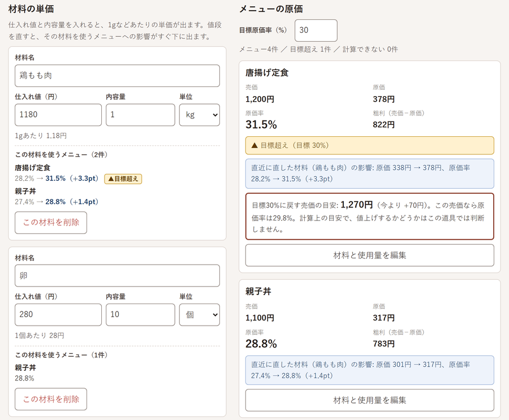
Task: Click the メニューの原価 heading
Action: click(x=271, y=9)
